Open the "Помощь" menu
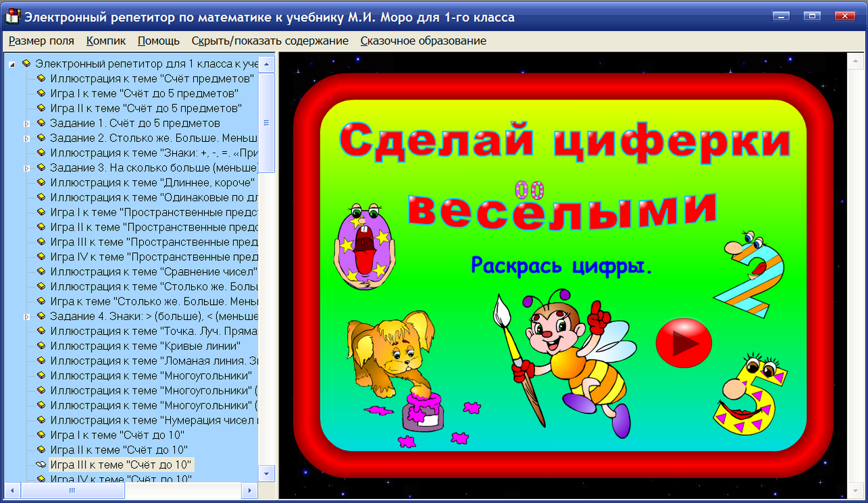Screen dimensions: 868x503 (x=158, y=41)
